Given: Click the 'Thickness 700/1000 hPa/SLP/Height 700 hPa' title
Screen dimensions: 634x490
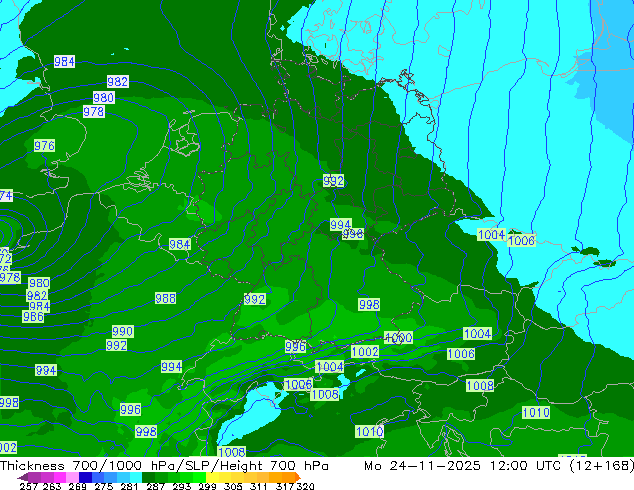Looking at the screenshot, I should click(164, 466).
